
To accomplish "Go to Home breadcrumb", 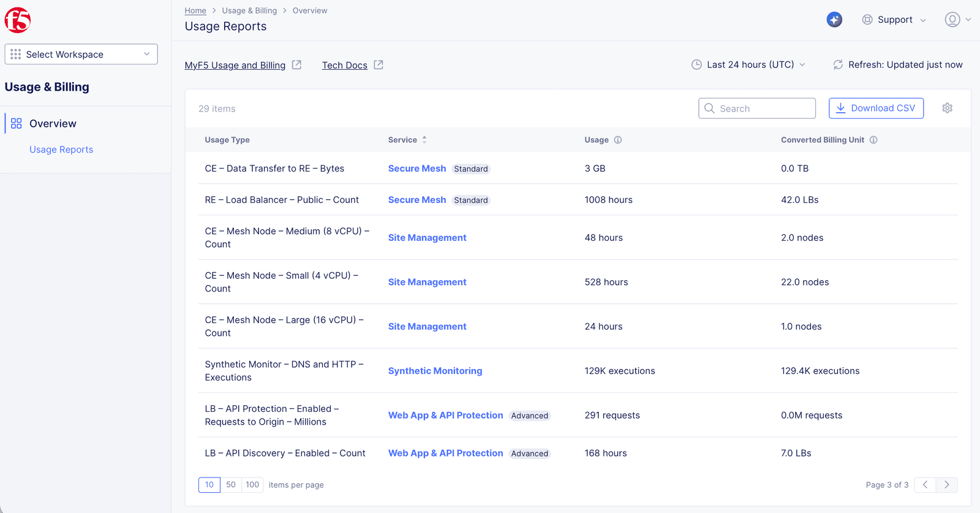I will point(195,10).
